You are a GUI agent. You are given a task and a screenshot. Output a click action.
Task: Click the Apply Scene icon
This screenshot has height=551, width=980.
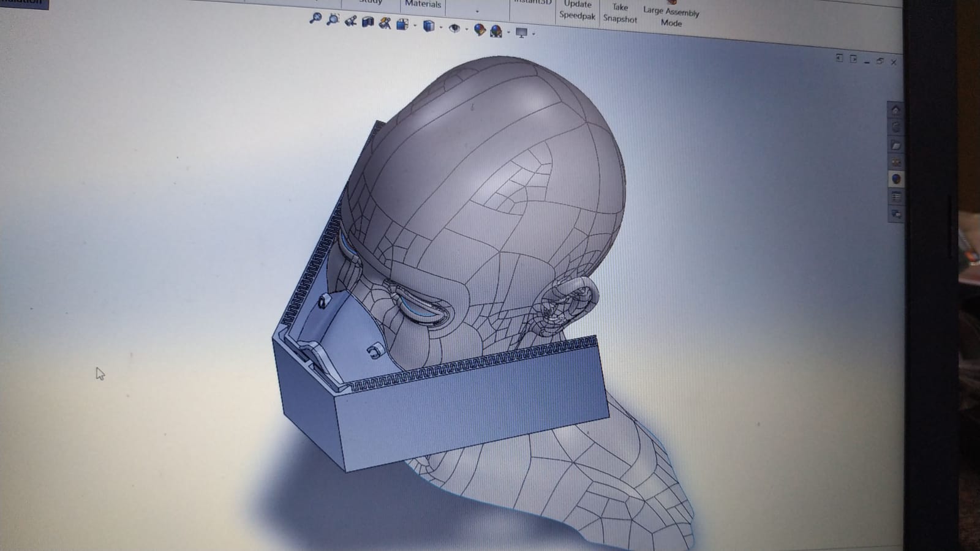496,31
